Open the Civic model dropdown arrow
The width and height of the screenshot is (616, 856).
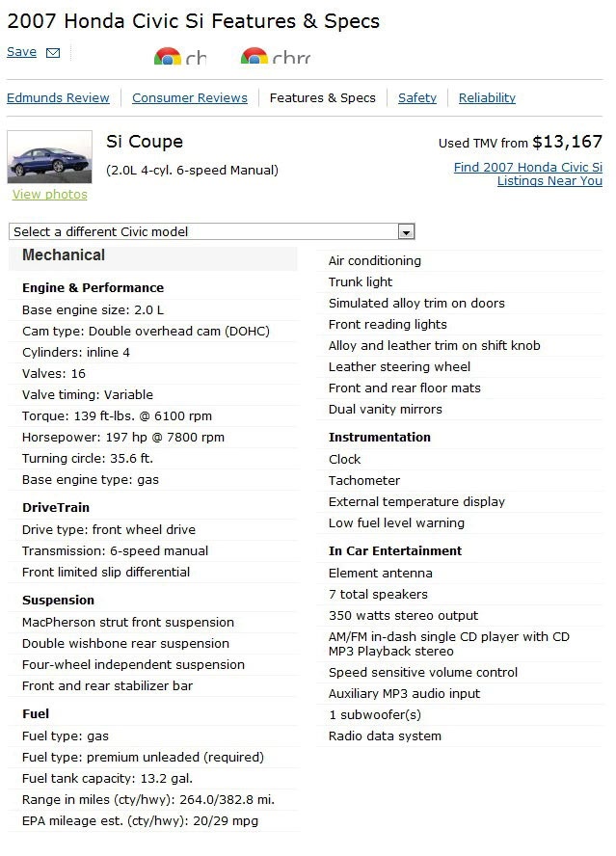tap(406, 232)
